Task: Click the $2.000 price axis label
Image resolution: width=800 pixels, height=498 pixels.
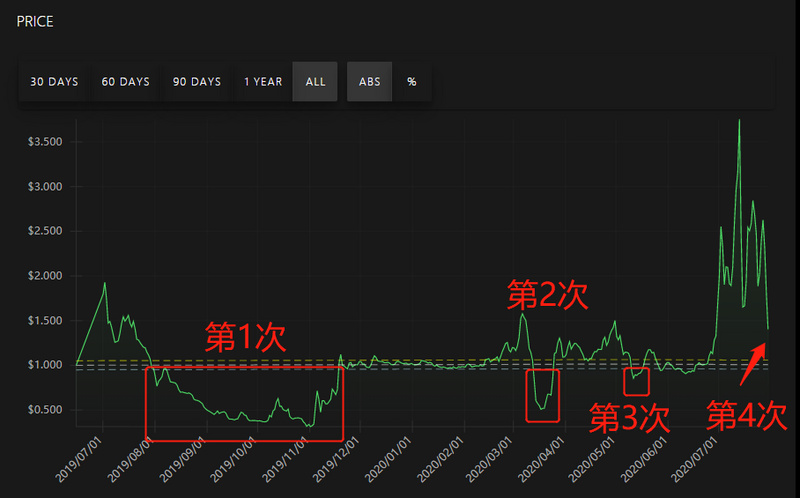Action: pos(45,276)
